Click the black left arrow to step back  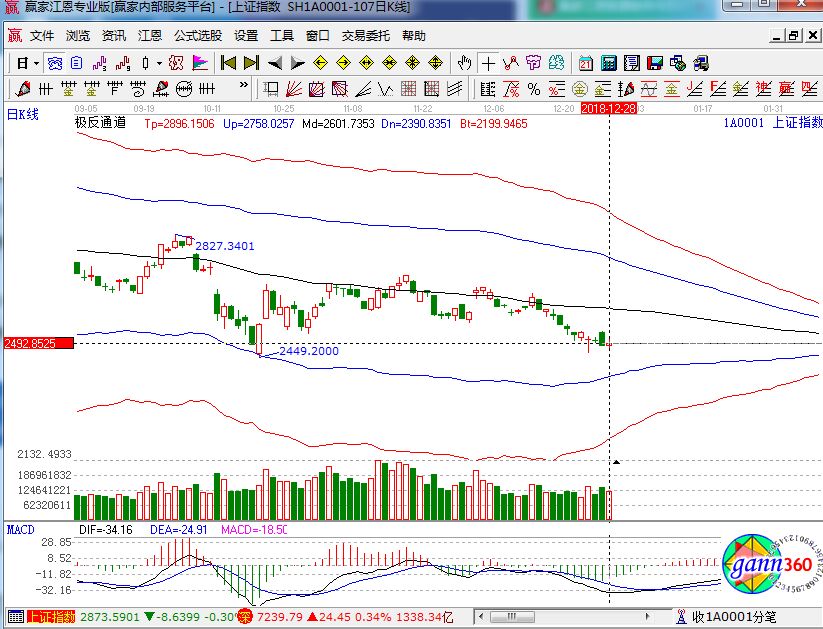[275, 62]
